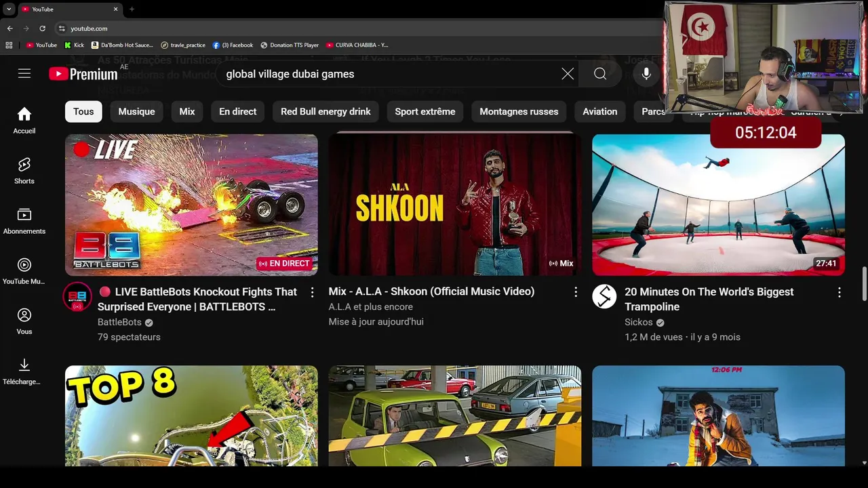The height and width of the screenshot is (488, 868).
Task: Open options for Shkoon mix
Action: click(x=576, y=291)
